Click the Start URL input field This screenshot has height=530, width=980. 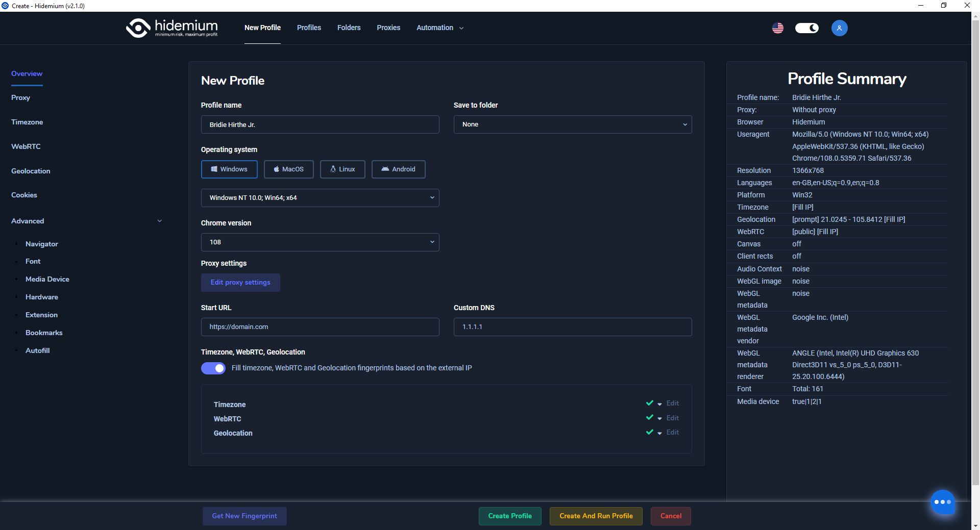(320, 326)
